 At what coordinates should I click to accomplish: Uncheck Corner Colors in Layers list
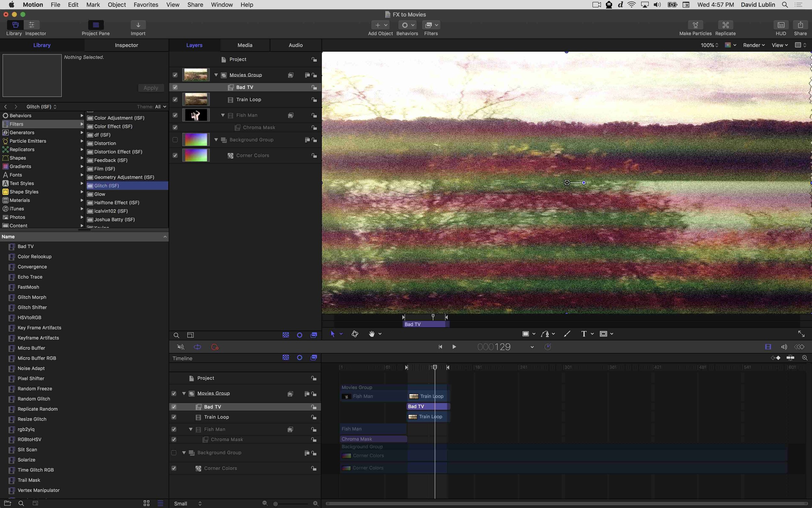[175, 156]
